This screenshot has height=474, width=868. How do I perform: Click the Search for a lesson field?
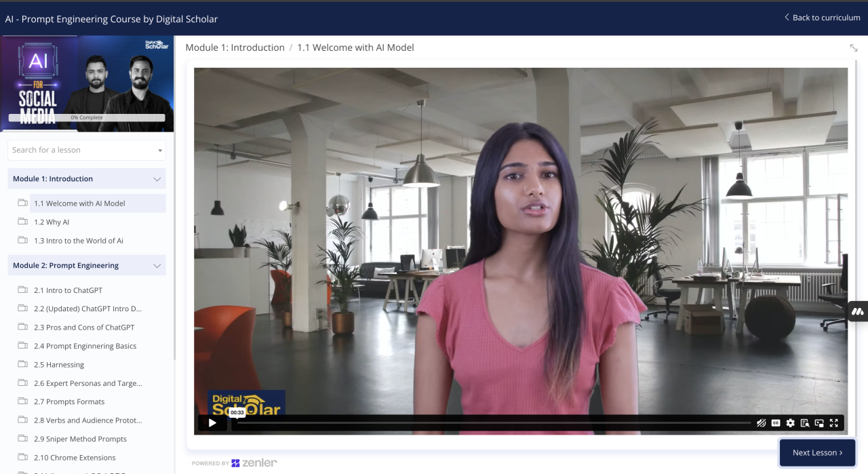(87, 150)
